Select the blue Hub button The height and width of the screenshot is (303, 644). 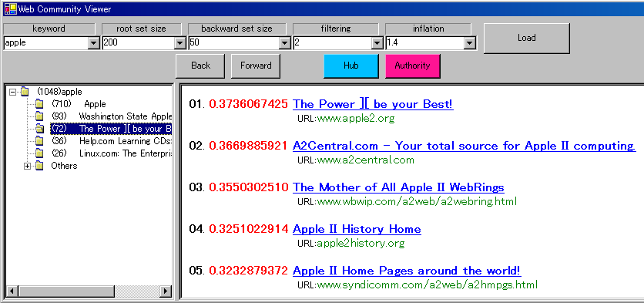[x=351, y=66]
